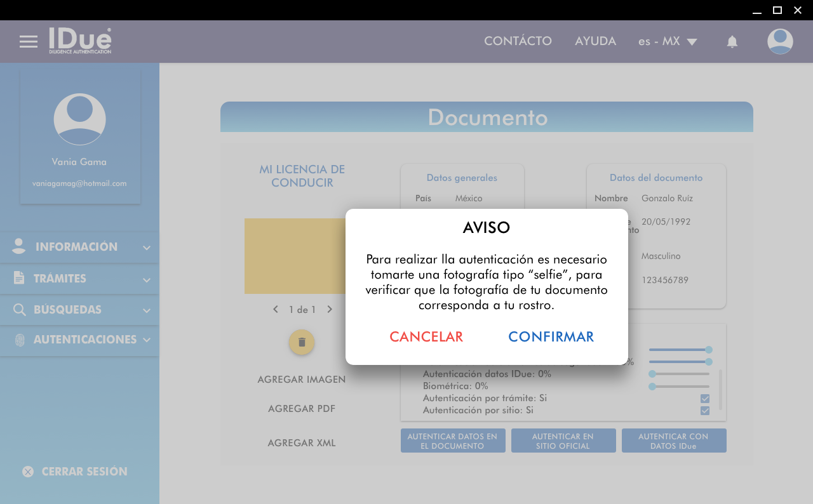Screen dimensions: 813x504
Task: Open the Ayuda menu item
Action: click(595, 41)
